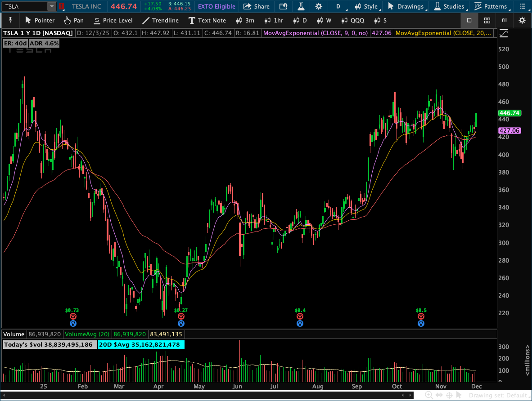The width and height of the screenshot is (532, 401).
Task: Click the red symbol link color icon
Action: point(61,6)
